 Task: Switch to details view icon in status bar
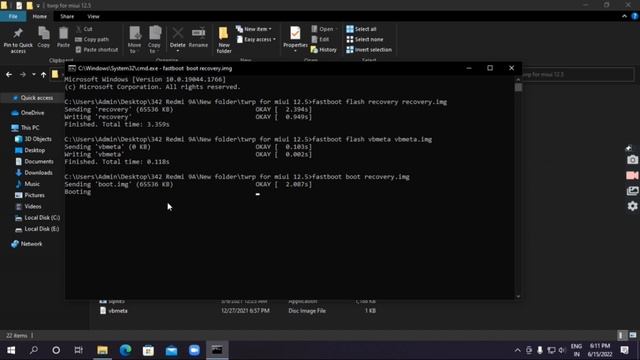[621, 335]
